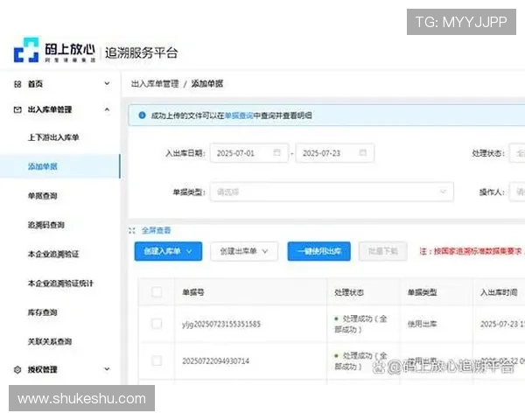This screenshot has width=525, height=420.
Task: Open 关联关系查询 in sidebar
Action: pyautogui.click(x=50, y=341)
